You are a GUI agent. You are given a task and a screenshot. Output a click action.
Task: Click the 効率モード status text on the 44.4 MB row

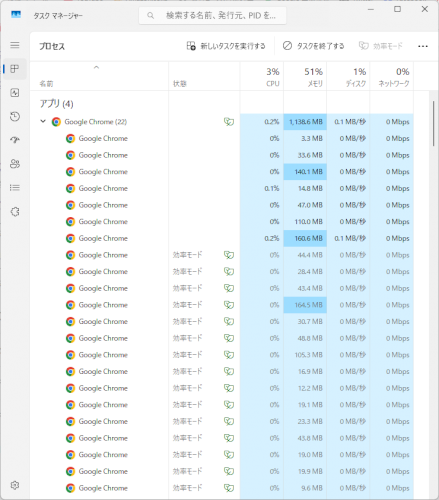187,255
